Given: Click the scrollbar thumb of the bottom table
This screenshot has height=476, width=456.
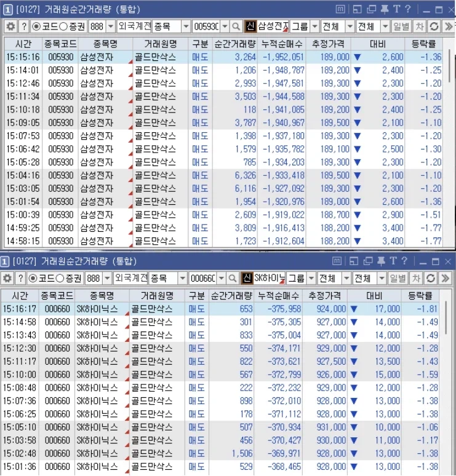Looking at the screenshot, I should 446,318.
